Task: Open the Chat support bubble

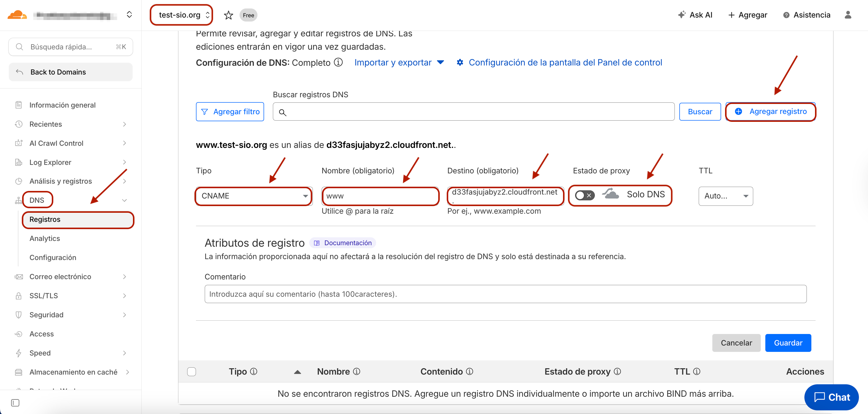Action: point(831,397)
